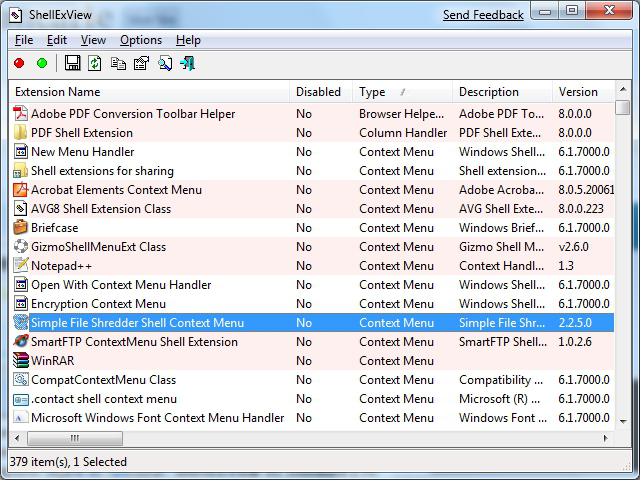The image size is (642, 481).
Task: Select the Briefcase extension name
Action: 54,228
